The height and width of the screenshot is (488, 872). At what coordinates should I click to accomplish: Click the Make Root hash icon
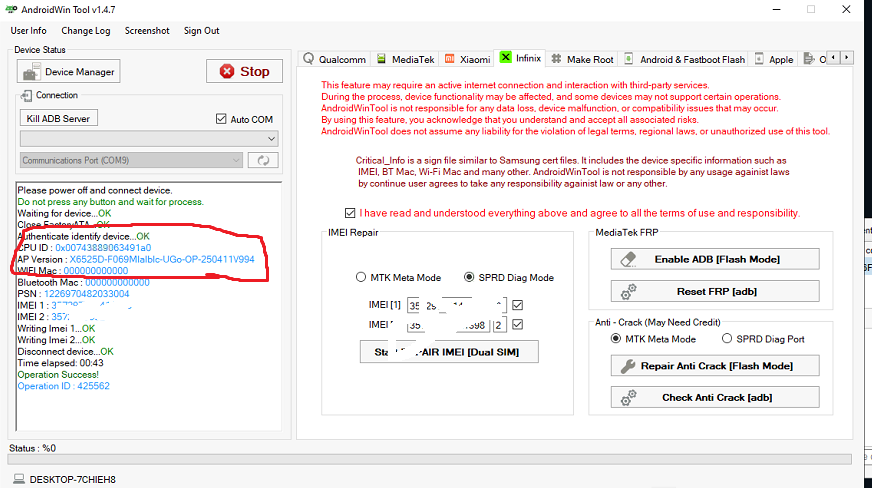click(x=556, y=58)
